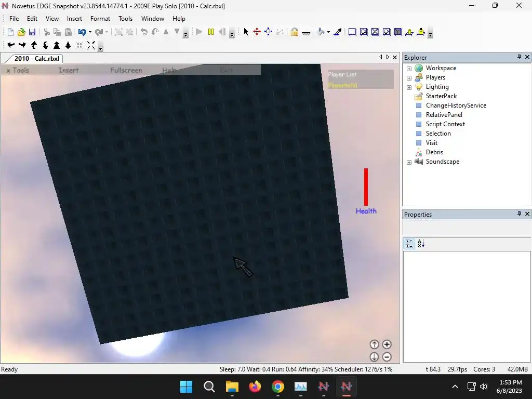Click in-game Fullscreen button

(x=126, y=71)
